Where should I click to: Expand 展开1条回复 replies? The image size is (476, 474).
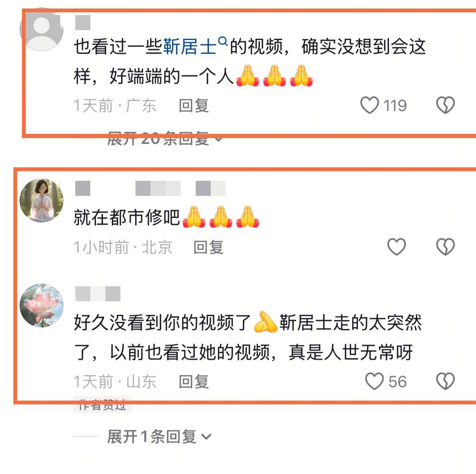159,437
